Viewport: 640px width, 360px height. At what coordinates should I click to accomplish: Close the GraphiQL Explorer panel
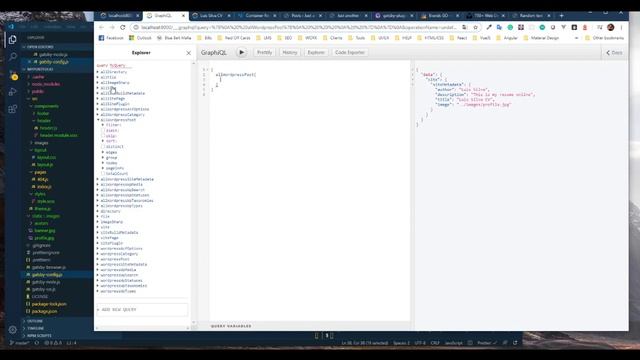pos(188,53)
